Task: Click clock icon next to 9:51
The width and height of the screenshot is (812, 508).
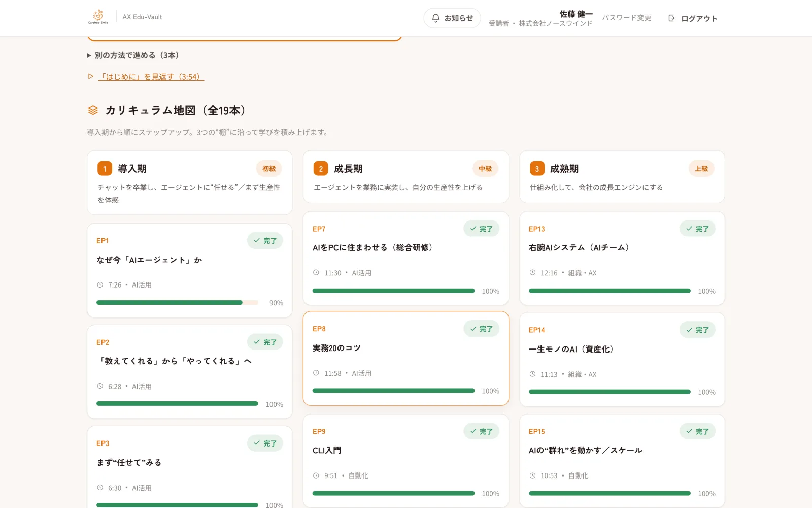Action: click(316, 475)
